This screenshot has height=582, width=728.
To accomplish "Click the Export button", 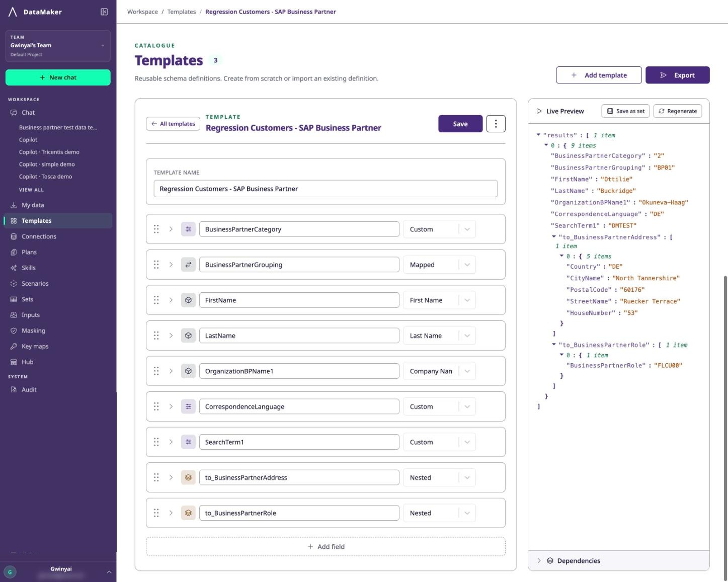I will tap(678, 75).
